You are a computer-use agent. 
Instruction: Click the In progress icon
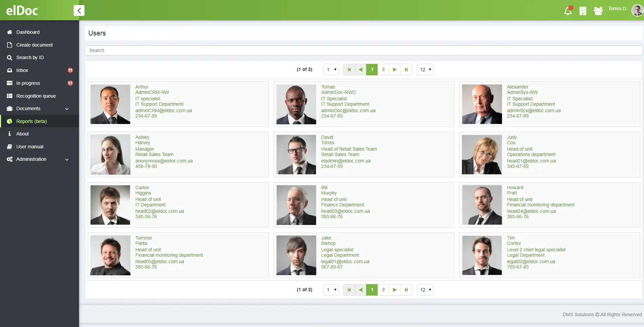tap(9, 83)
